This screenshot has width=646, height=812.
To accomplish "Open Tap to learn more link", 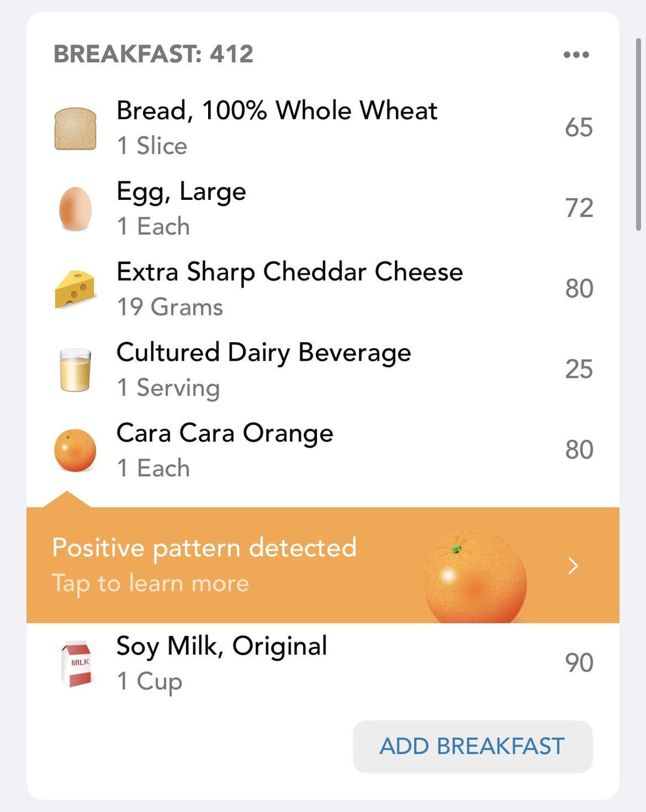I will 150,583.
